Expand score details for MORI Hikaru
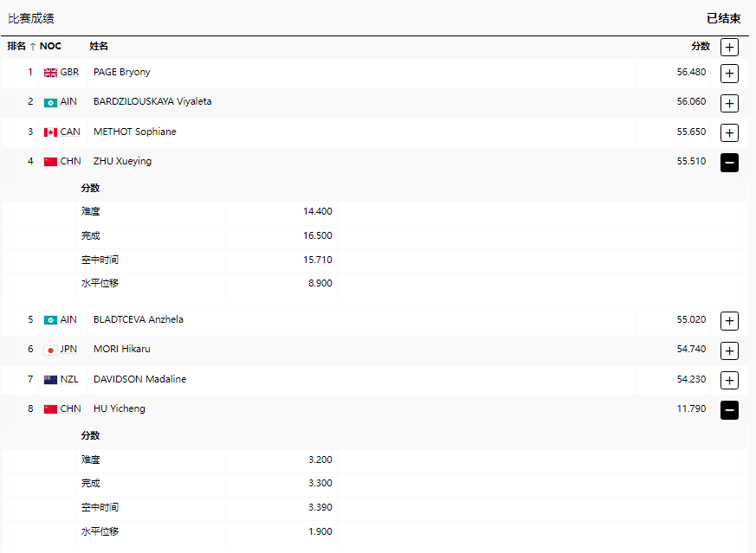Image resolution: width=756 pixels, height=553 pixels. tap(729, 350)
